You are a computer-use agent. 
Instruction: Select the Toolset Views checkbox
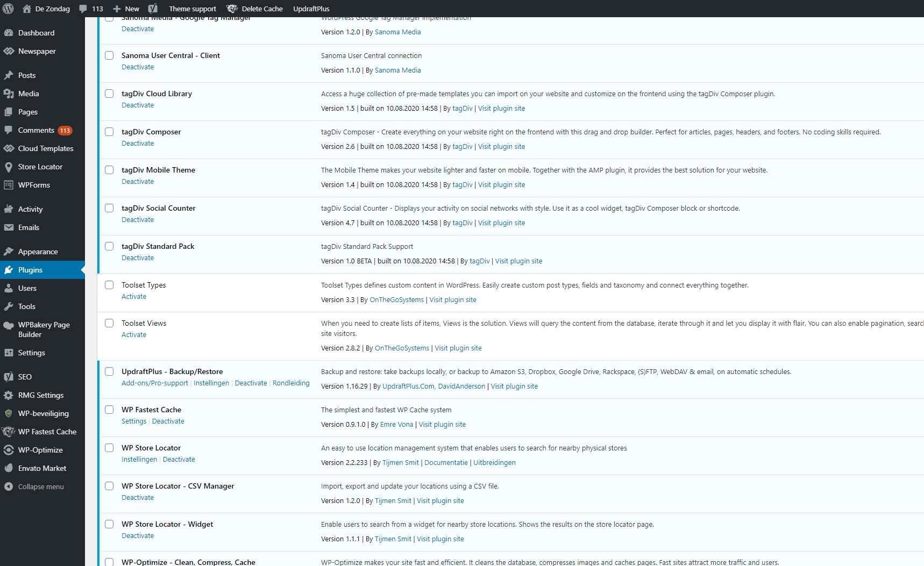[109, 323]
